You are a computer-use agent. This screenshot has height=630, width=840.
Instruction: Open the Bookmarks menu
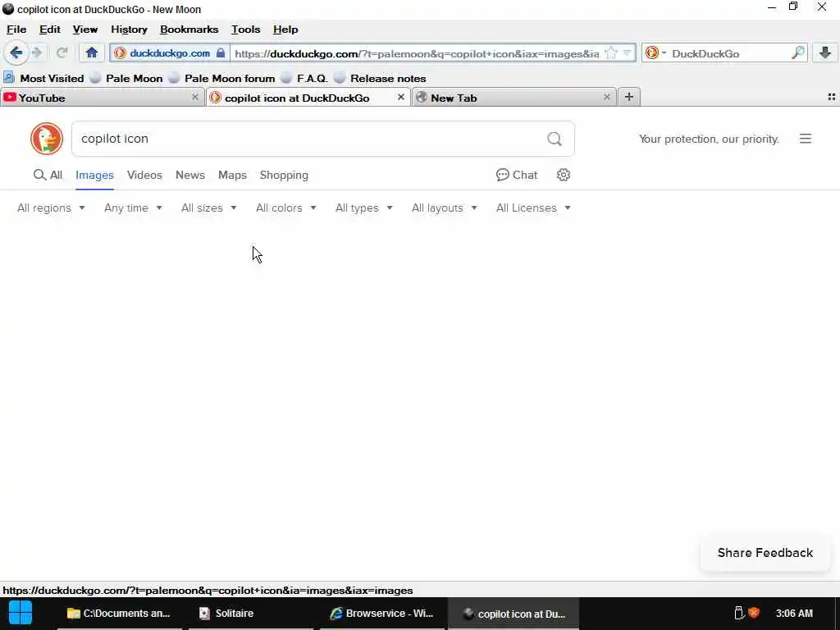pos(189,30)
